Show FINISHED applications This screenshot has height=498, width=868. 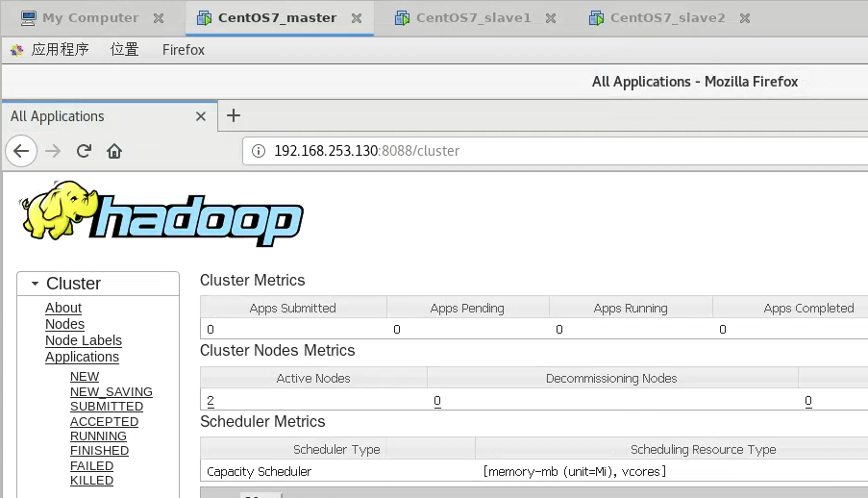click(100, 450)
